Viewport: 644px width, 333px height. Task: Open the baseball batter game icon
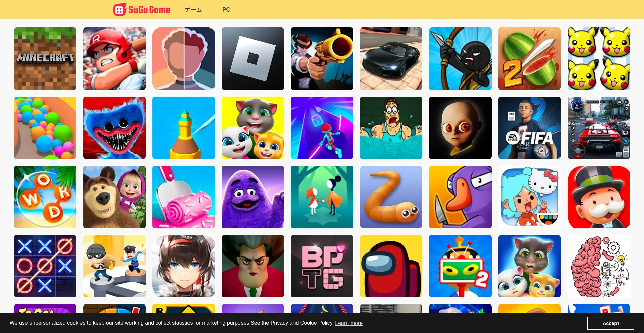pyautogui.click(x=114, y=59)
